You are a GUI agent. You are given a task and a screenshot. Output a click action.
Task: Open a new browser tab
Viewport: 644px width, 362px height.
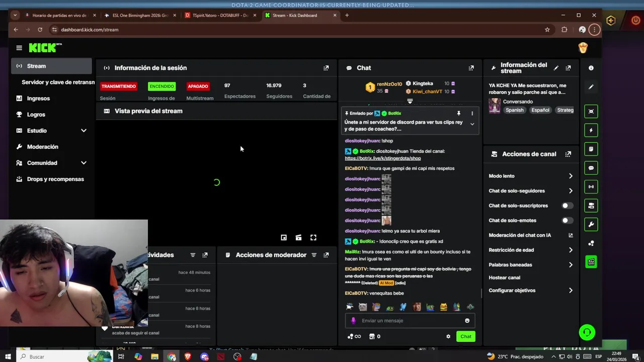coord(347,15)
